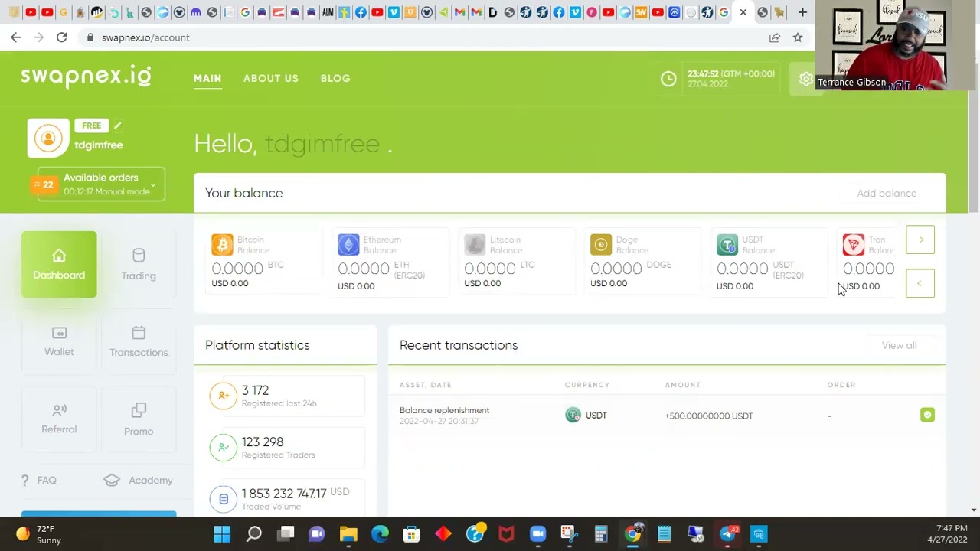The width and height of the screenshot is (980, 551).
Task: Click the CURRENCY column header
Action: (x=587, y=385)
